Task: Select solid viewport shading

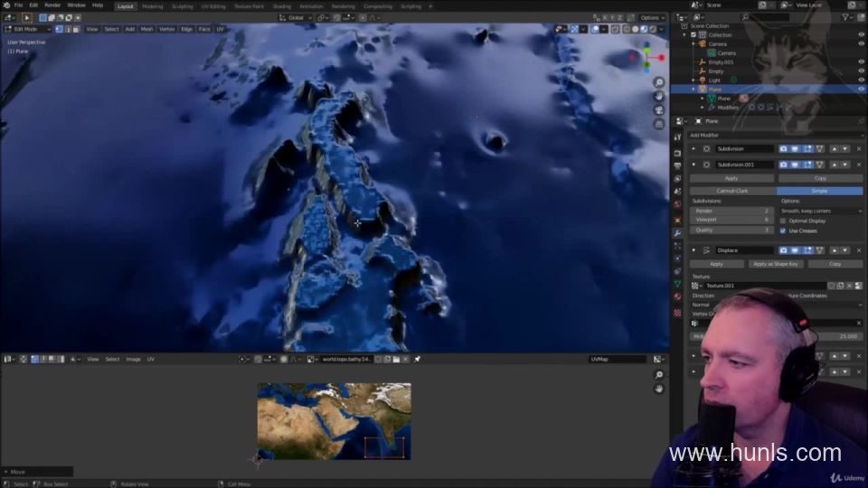Action: 636,29
